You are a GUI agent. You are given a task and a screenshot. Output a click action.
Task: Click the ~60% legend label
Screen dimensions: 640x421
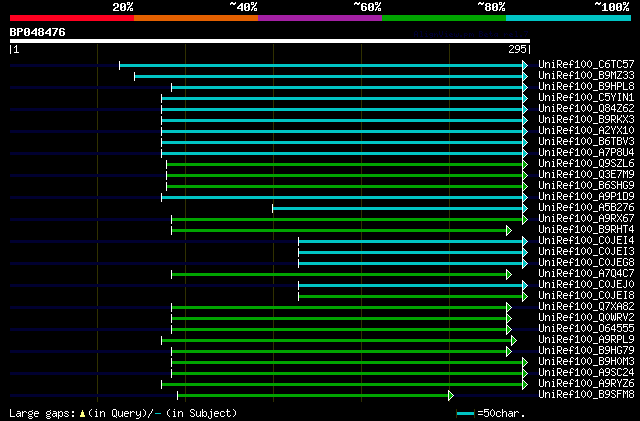point(367,7)
